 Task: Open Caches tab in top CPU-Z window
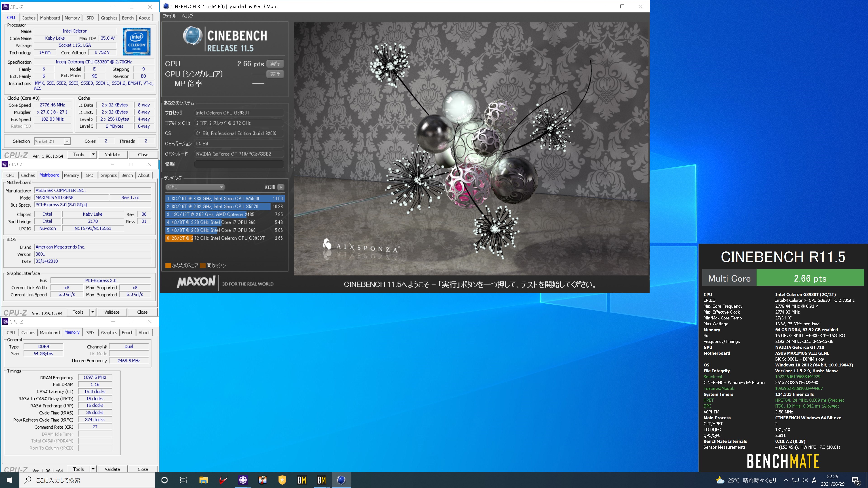(28, 18)
